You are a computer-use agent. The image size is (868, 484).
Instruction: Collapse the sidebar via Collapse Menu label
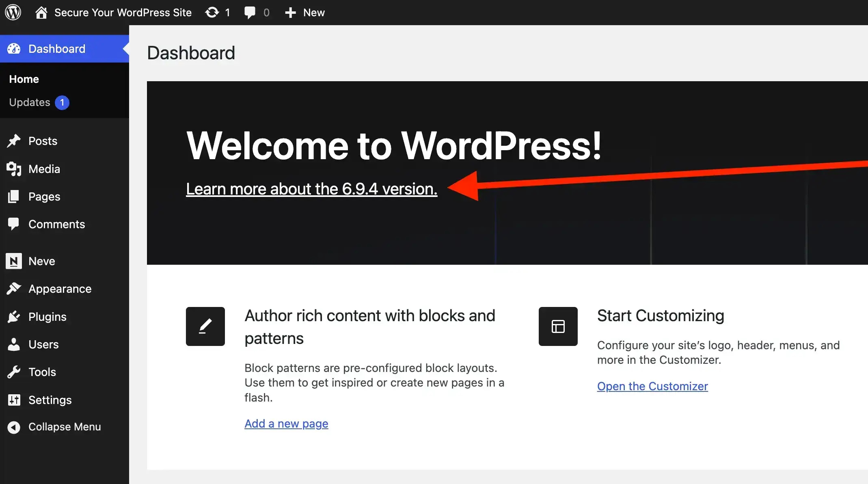point(65,427)
